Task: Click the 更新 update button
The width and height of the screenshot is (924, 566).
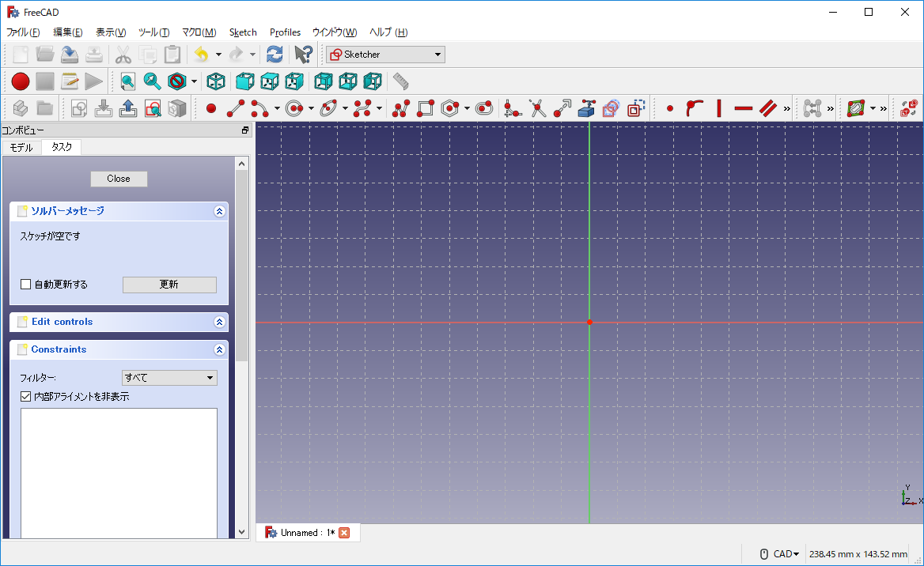Action: 169,285
